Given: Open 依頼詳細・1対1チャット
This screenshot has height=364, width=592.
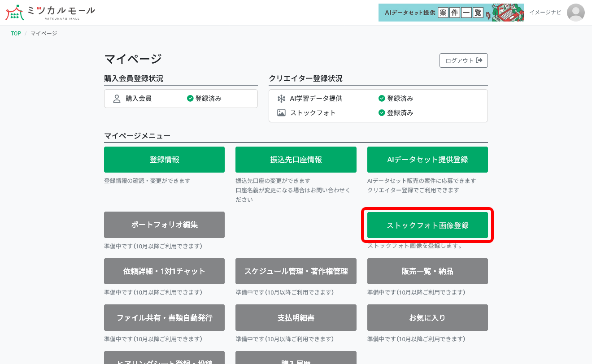Looking at the screenshot, I should click(164, 271).
